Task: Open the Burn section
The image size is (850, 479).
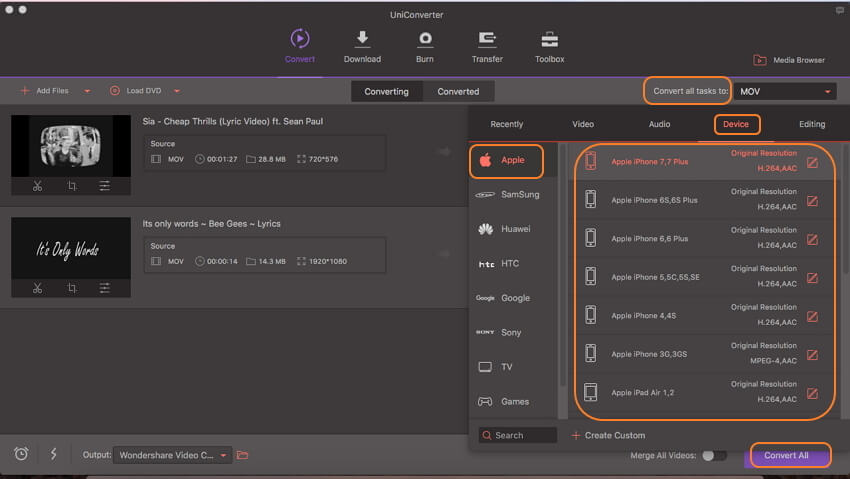Action: [424, 47]
